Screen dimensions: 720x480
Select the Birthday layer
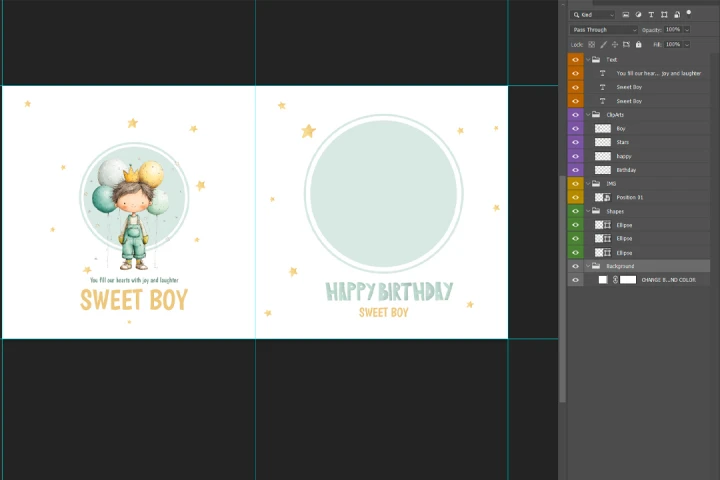point(626,170)
